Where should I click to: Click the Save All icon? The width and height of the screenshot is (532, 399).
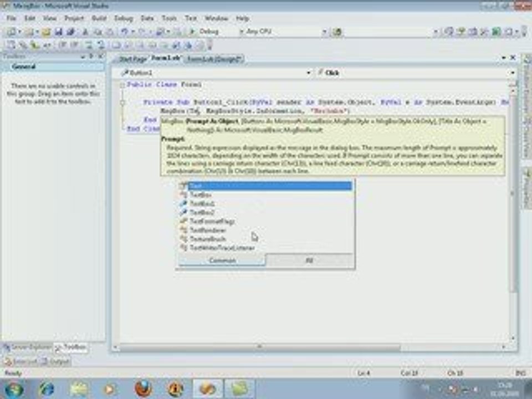(70, 32)
